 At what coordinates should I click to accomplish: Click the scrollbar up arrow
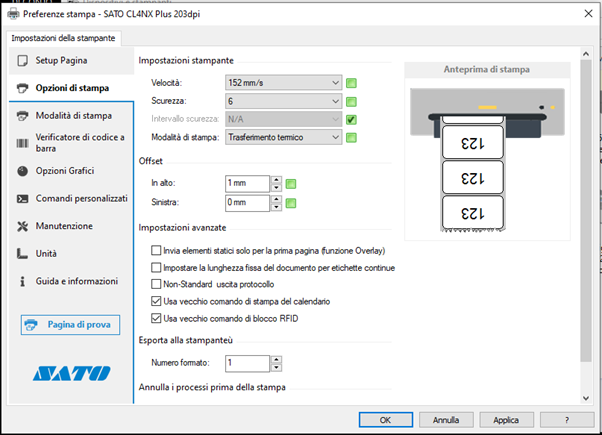pos(586,54)
